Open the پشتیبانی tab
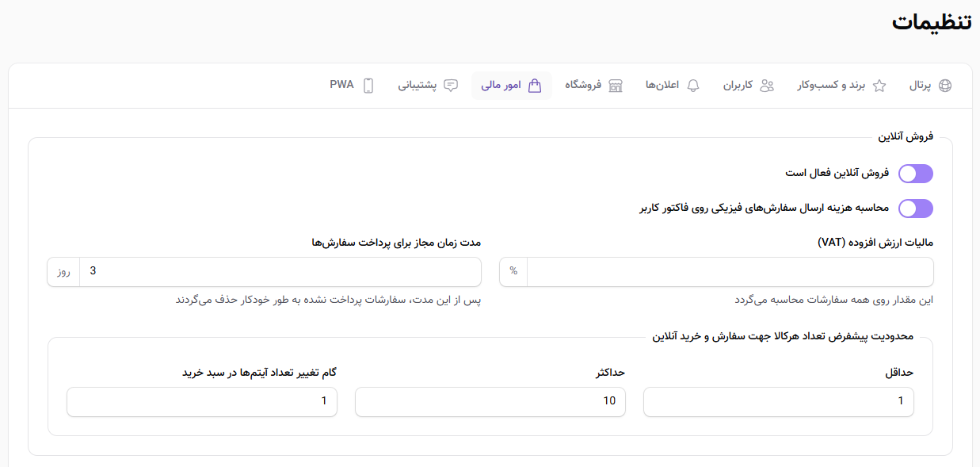The image size is (980, 467). pos(428,86)
